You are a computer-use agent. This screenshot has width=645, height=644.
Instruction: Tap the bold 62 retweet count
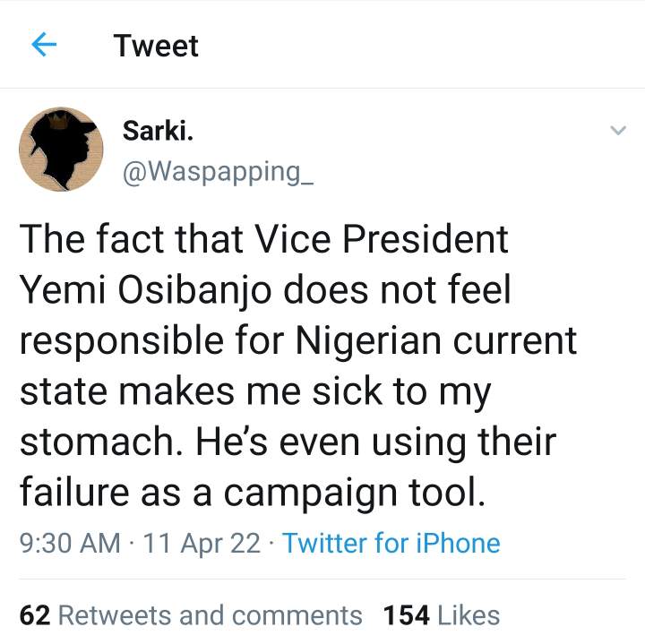33,615
